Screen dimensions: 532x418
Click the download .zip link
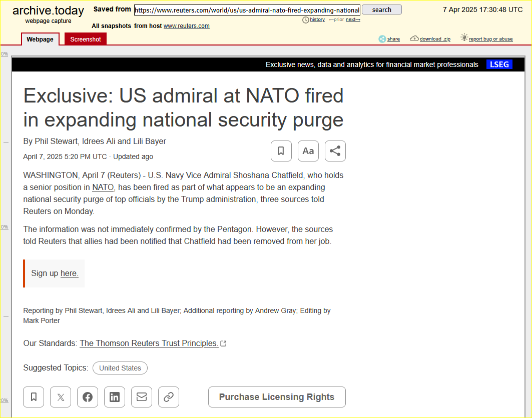[435, 39]
